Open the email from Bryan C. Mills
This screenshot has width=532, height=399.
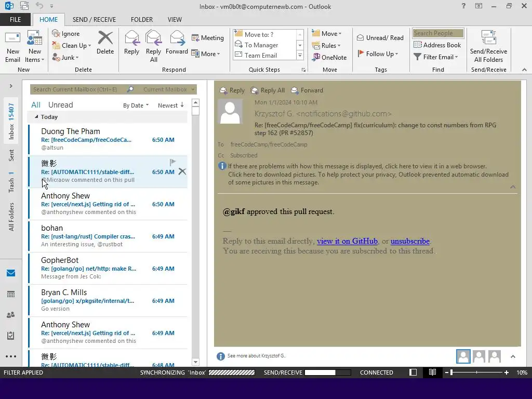point(108,301)
